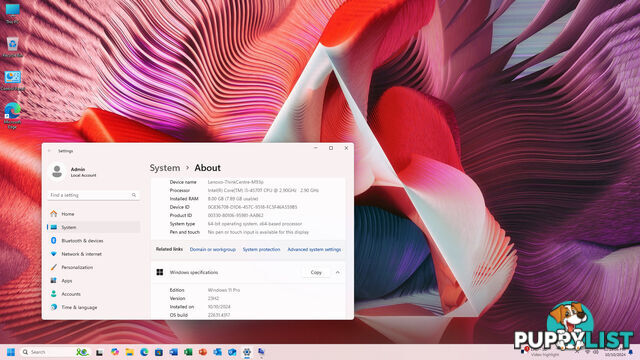Open the Windows Start menu
This screenshot has height=360, width=640.
pyautogui.click(x=11, y=352)
